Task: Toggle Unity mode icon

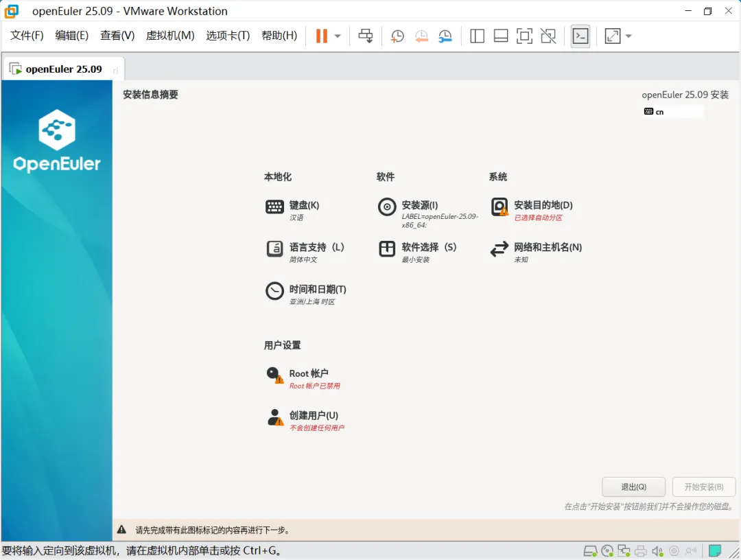Action: click(x=548, y=36)
